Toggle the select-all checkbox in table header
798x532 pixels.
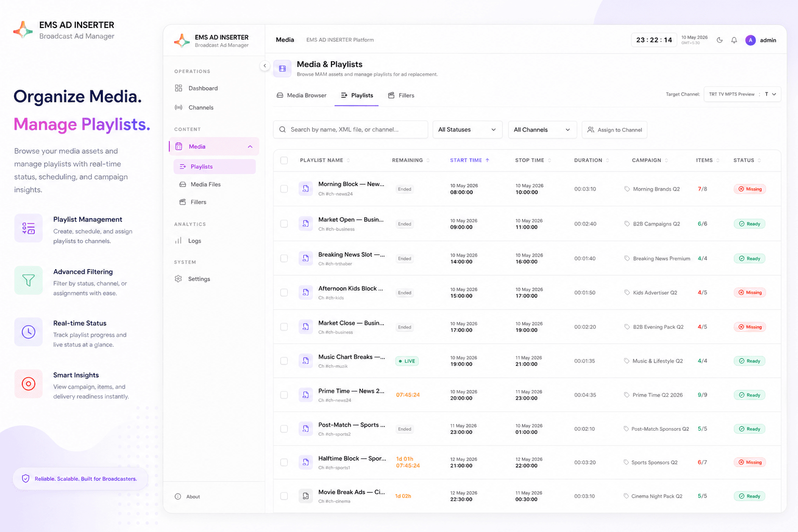[x=284, y=160]
